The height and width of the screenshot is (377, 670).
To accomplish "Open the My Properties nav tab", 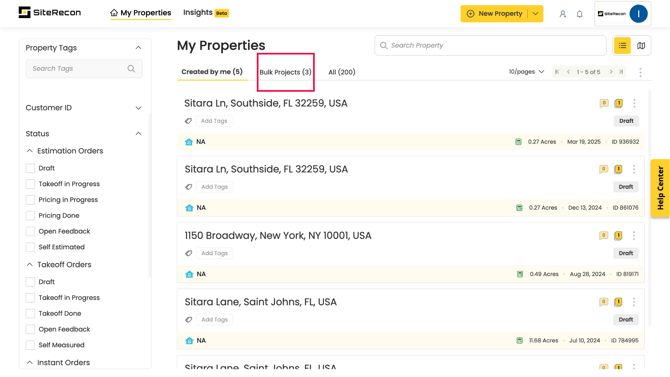I will 141,13.
